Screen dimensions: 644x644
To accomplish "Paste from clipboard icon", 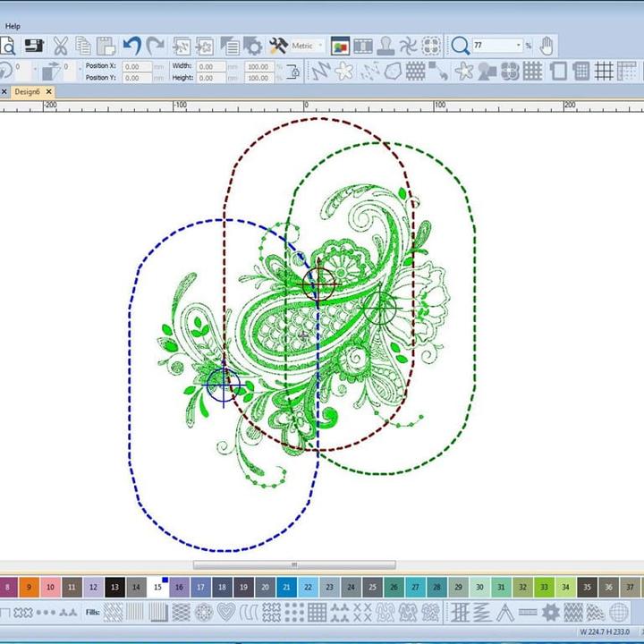I will point(106,46).
